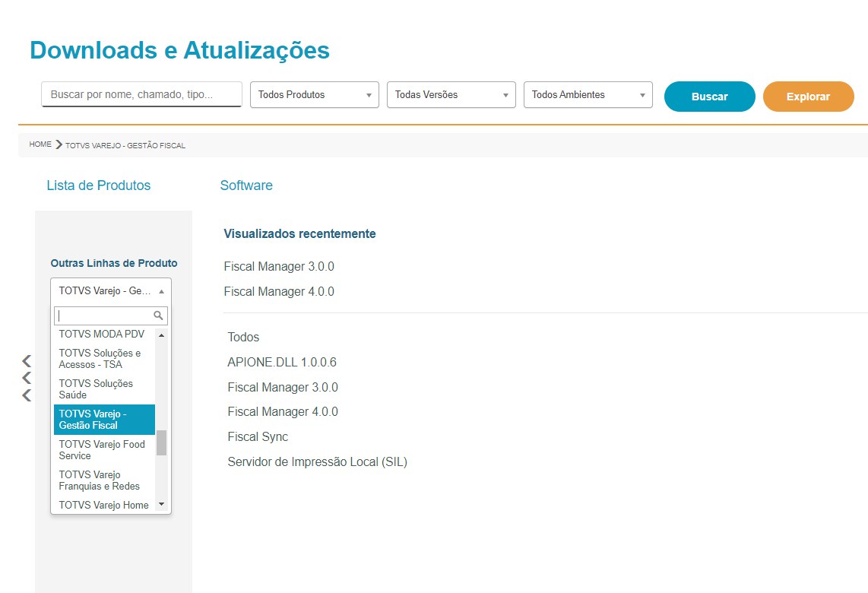The width and height of the screenshot is (868, 593).
Task: Click the Outras Linhas de Produto label
Action: pos(114,263)
